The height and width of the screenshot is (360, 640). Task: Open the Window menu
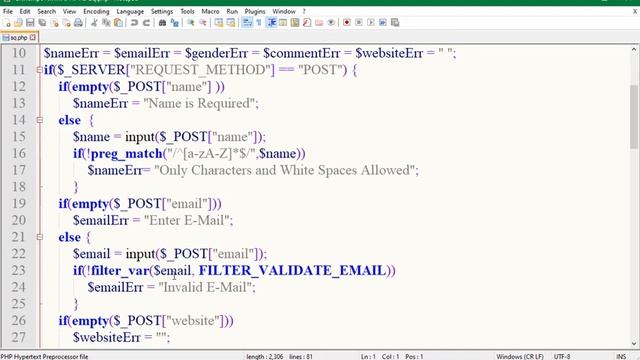tap(284, 11)
